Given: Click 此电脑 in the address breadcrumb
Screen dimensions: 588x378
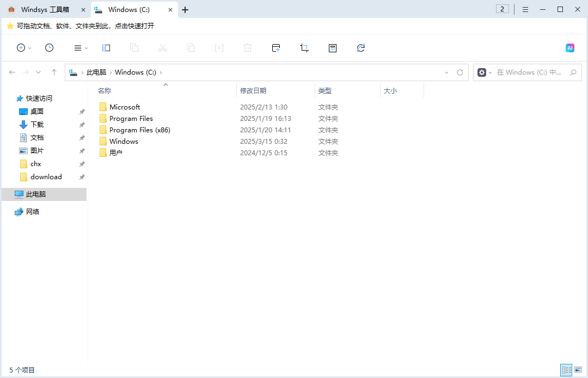Looking at the screenshot, I should (96, 72).
